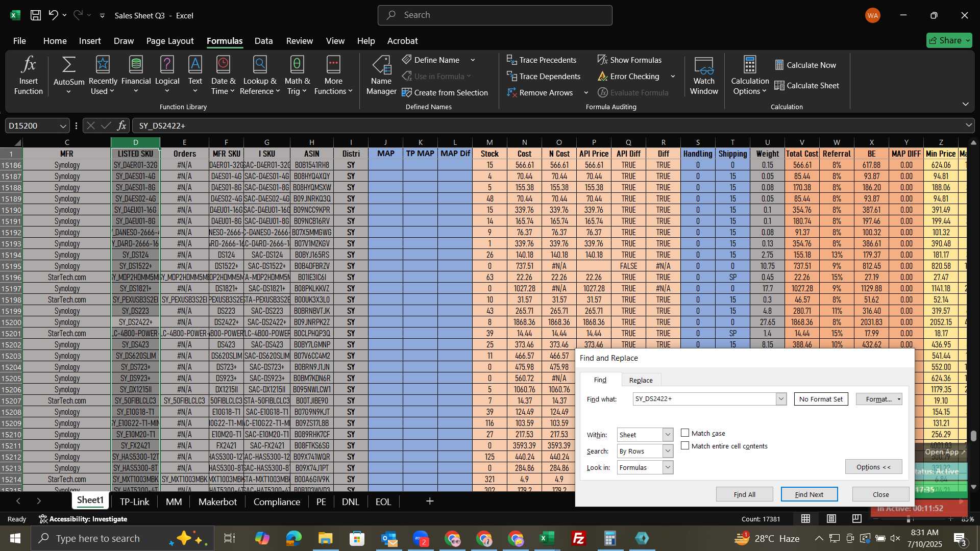980x551 pixels.
Task: Click the Find Next button
Action: (809, 494)
